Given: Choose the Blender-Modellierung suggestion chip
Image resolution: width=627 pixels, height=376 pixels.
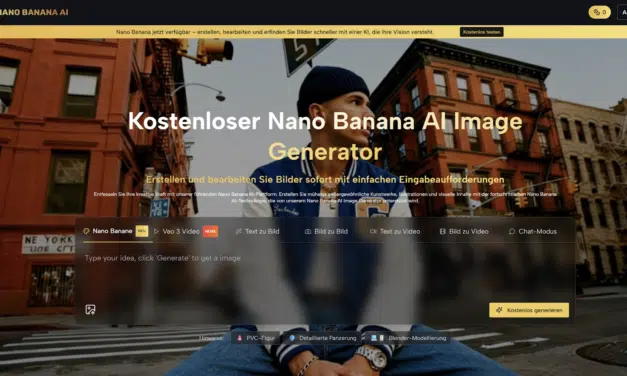Looking at the screenshot, I should click(408, 338).
